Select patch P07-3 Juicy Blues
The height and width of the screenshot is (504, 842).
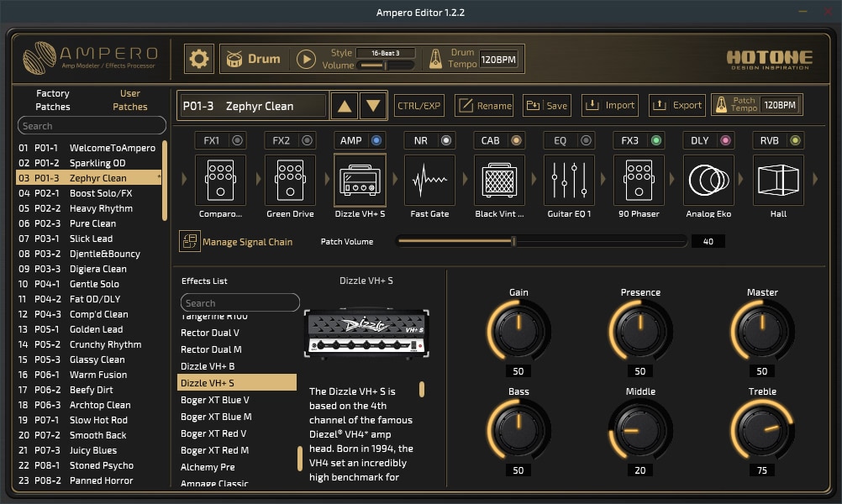coord(88,450)
